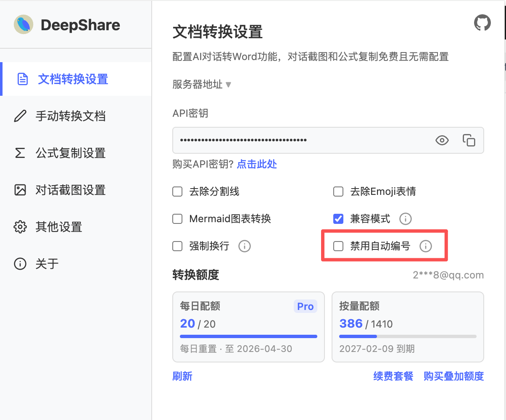
Task: Follow the 点击此处 link to buy API key
Action: click(256, 164)
